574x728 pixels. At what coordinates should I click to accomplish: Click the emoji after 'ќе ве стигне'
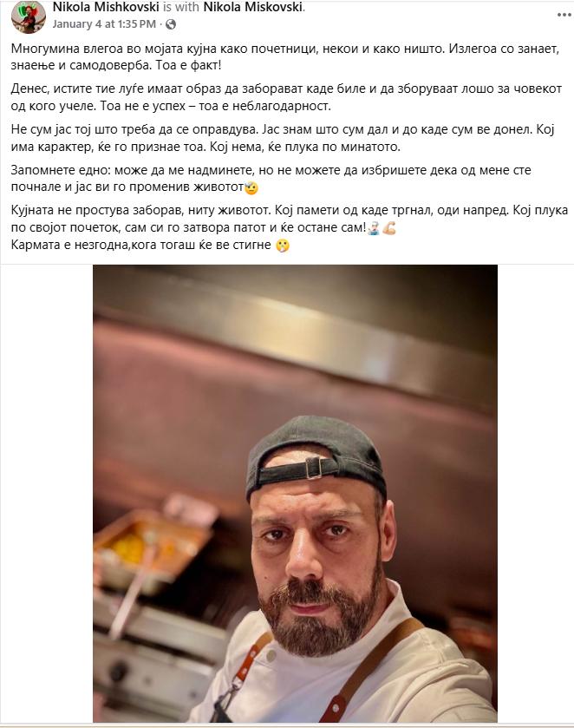[x=282, y=246]
